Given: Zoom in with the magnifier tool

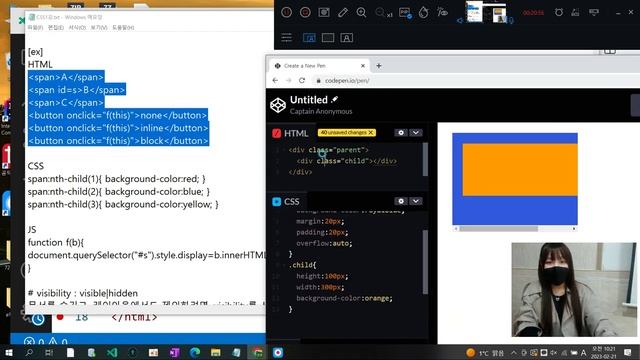Looking at the screenshot, I should (x=361, y=13).
